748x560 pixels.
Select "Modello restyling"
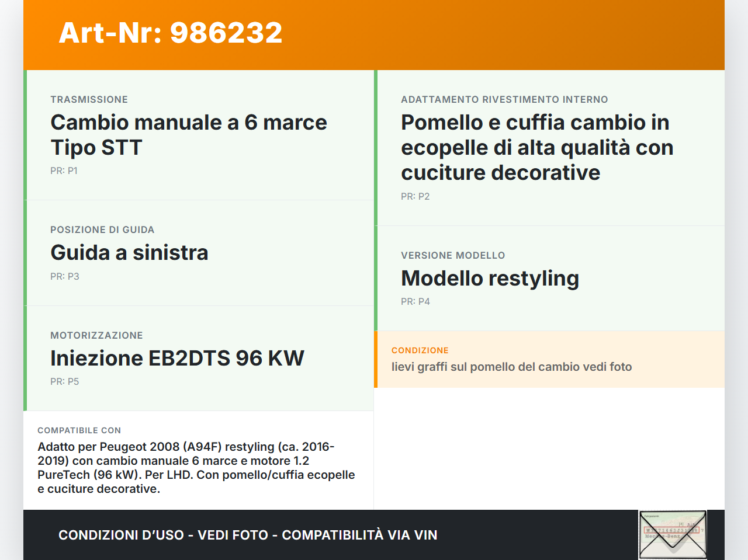pos(490,279)
